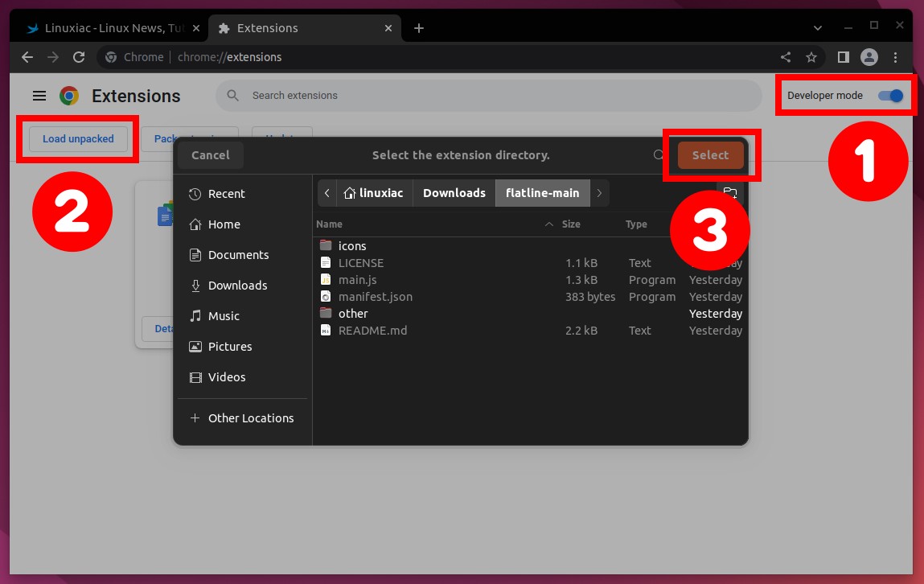Click the Load unpacked button

coord(78,139)
